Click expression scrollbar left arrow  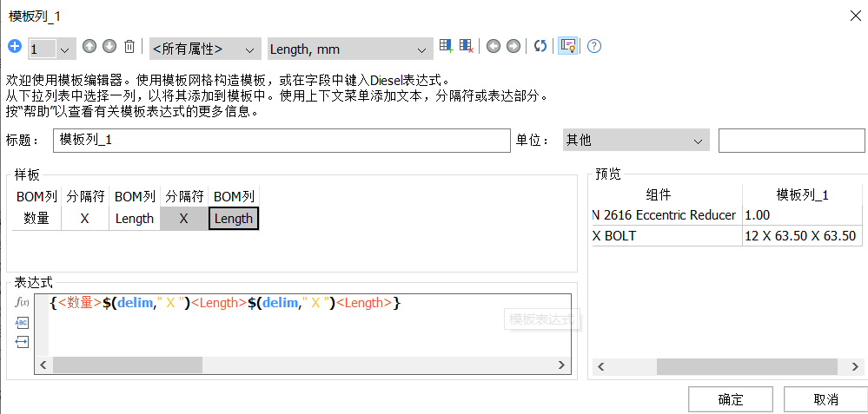(43, 365)
